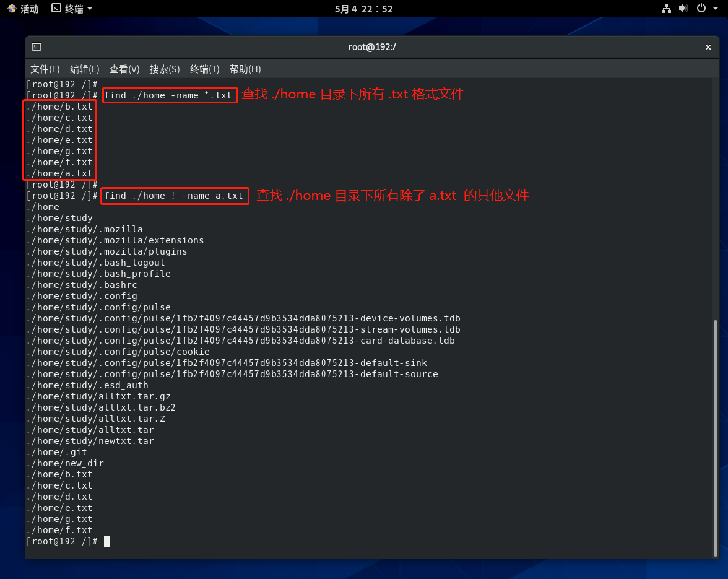Click the terminal icon in the top bar
The height and width of the screenshot is (579, 728).
(x=56, y=9)
